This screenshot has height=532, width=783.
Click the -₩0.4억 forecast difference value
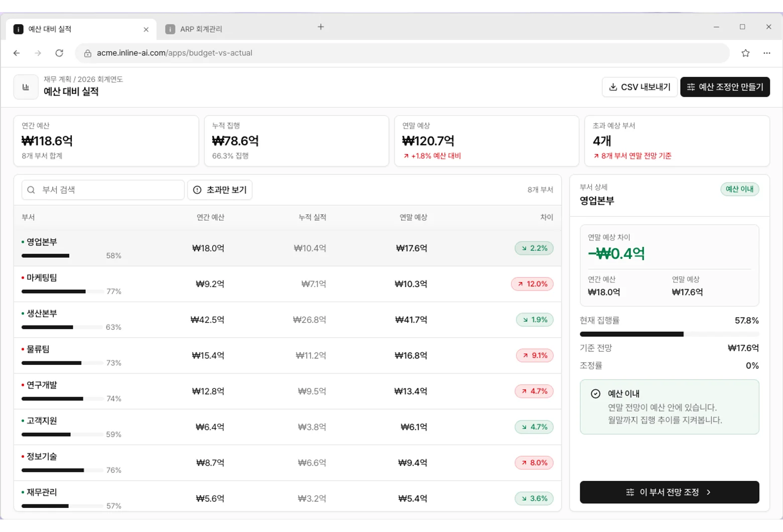(x=616, y=253)
